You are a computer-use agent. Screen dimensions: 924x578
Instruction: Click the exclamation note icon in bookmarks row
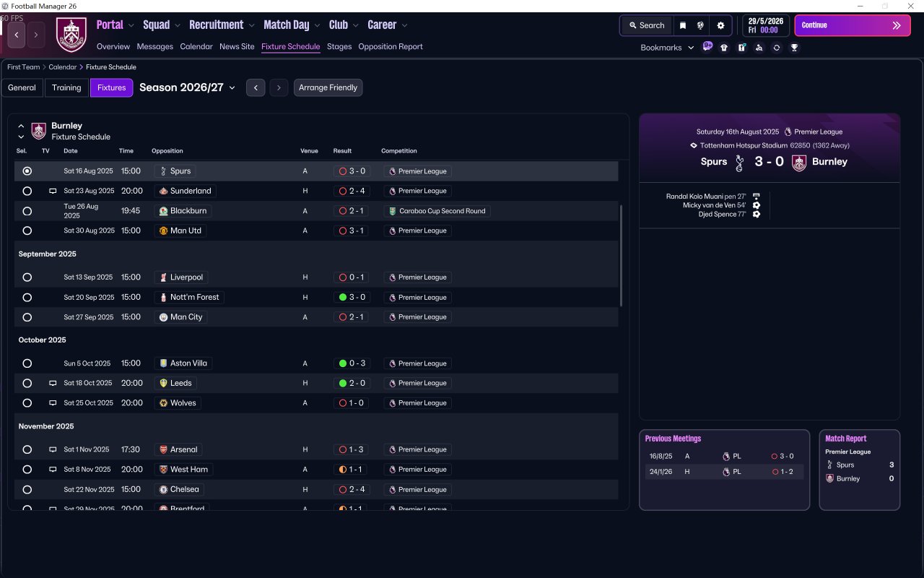741,48
